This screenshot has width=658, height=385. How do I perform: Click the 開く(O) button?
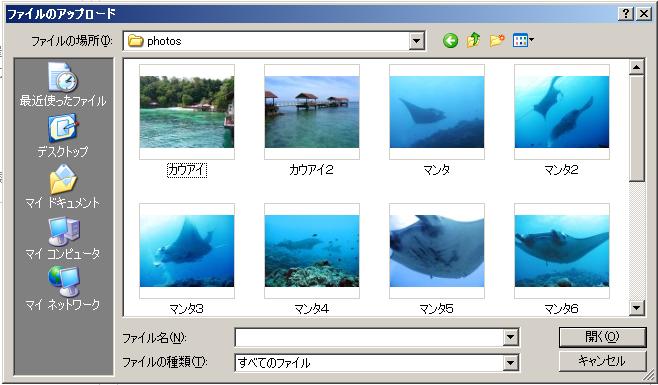(x=602, y=337)
